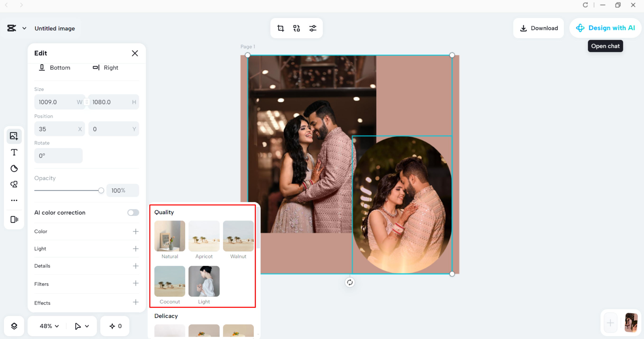
Task: Enable AI color correction
Action: pos(133,212)
